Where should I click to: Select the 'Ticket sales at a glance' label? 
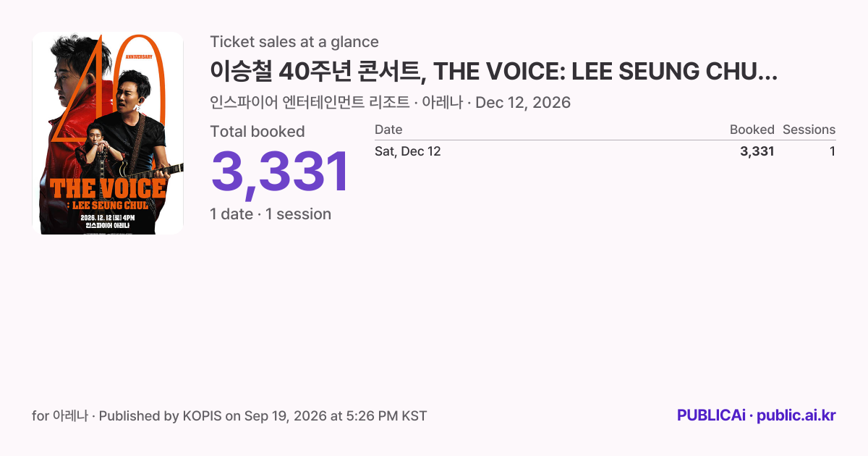tap(294, 42)
